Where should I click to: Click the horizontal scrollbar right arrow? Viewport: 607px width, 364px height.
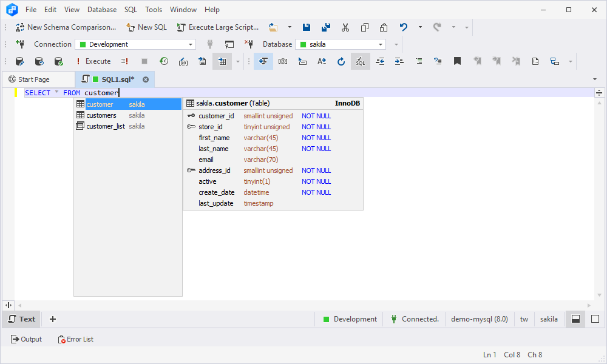589,305
